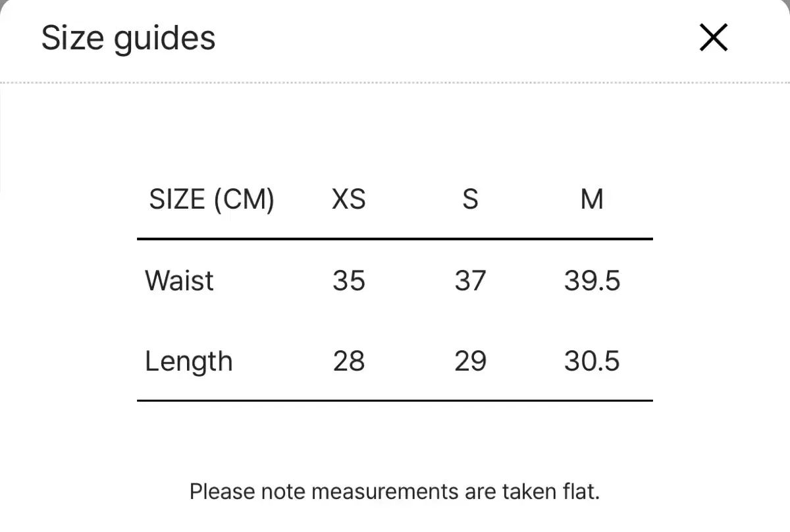
Task: Click the XS length value 28
Action: click(x=348, y=361)
